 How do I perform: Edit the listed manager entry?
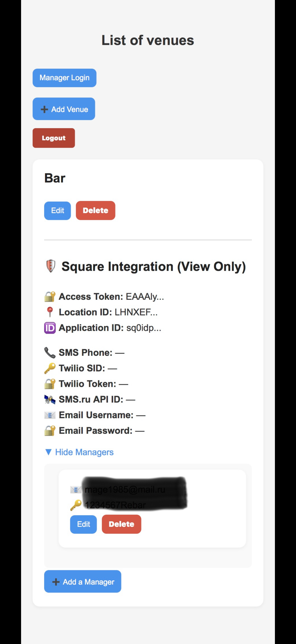[83, 524]
